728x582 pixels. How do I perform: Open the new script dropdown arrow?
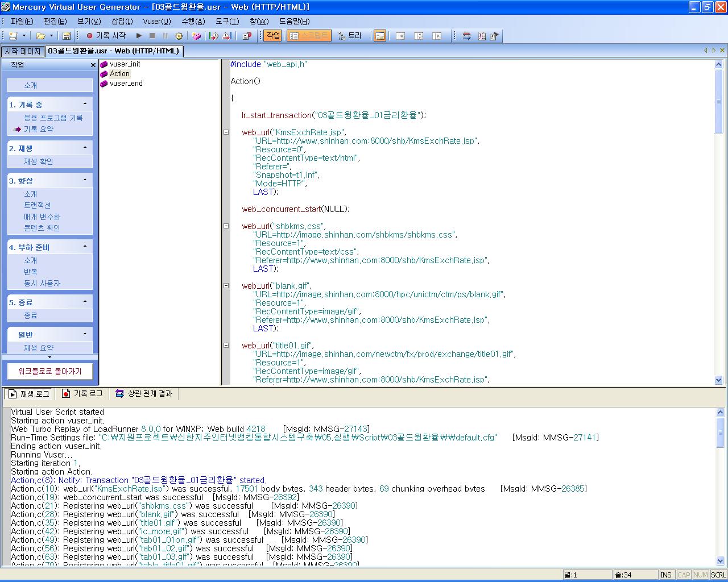point(24,36)
